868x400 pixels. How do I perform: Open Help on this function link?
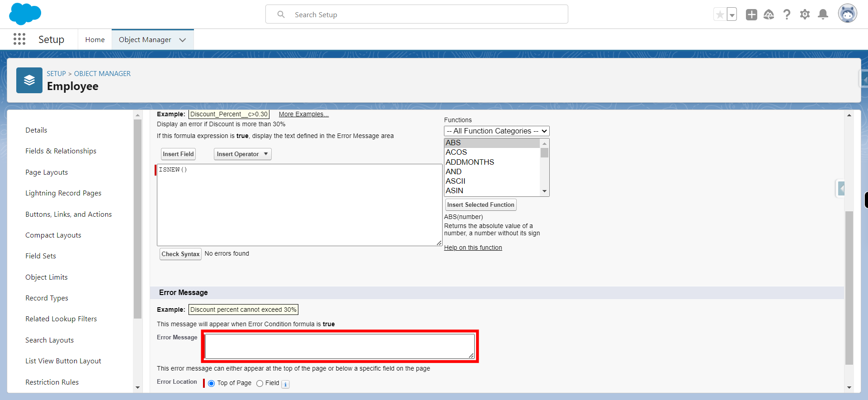(x=473, y=248)
